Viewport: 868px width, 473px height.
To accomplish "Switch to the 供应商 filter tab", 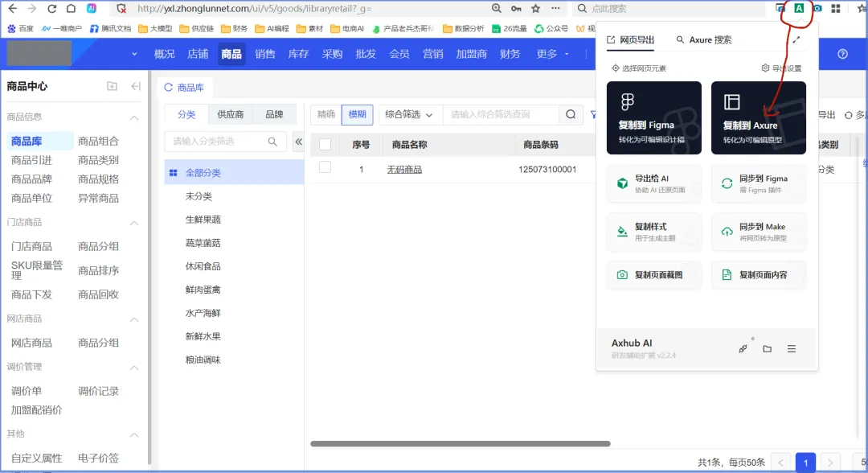I will (231, 114).
